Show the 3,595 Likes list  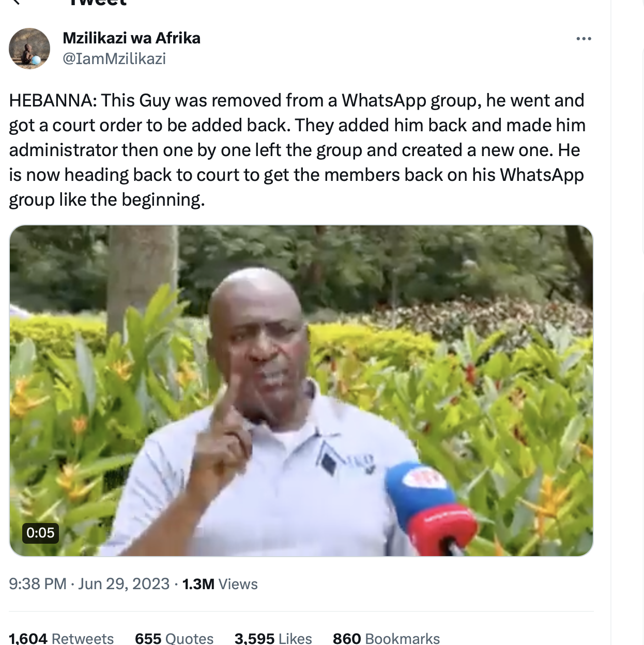click(273, 638)
